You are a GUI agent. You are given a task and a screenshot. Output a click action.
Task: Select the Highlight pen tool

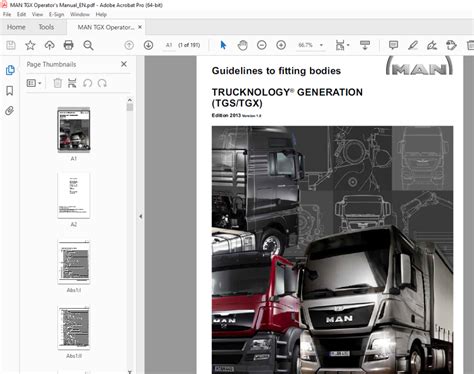point(413,45)
